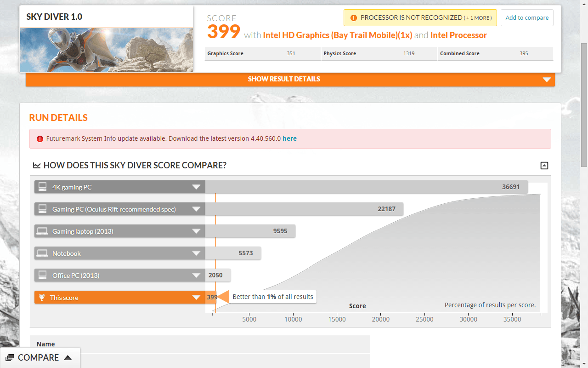Image resolution: width=588 pixels, height=368 pixels.
Task: Click the trophy icon on This score
Action: coord(42,298)
